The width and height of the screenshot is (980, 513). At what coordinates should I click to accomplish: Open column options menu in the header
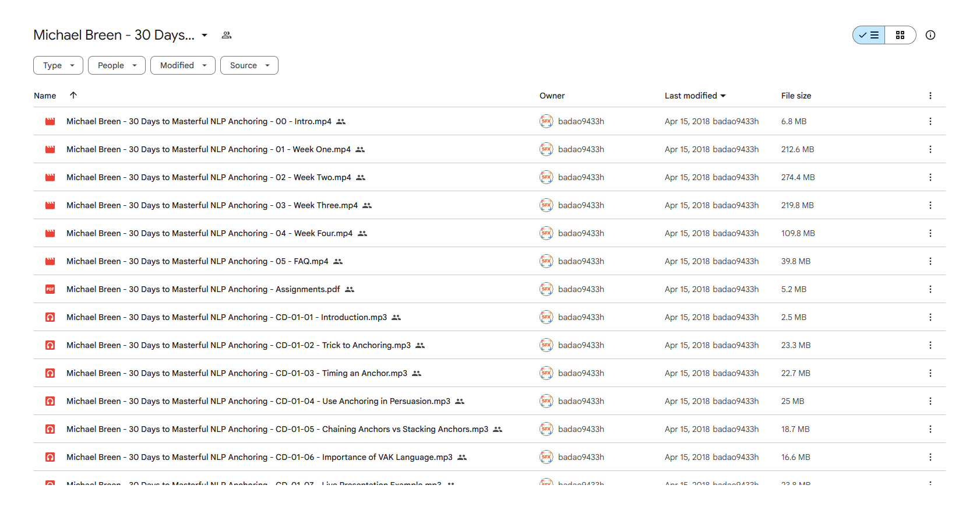coord(930,96)
